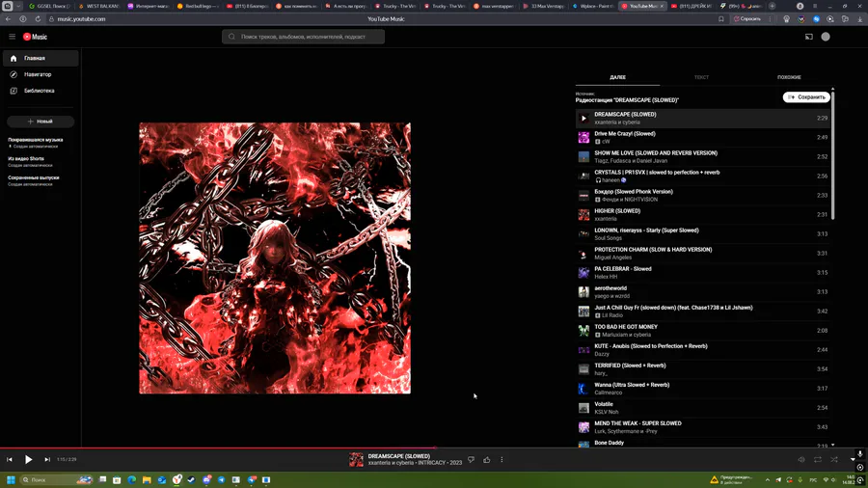Switch to the ДАЛЕЕ tab
Image resolution: width=868 pixels, height=488 pixels.
pyautogui.click(x=618, y=77)
